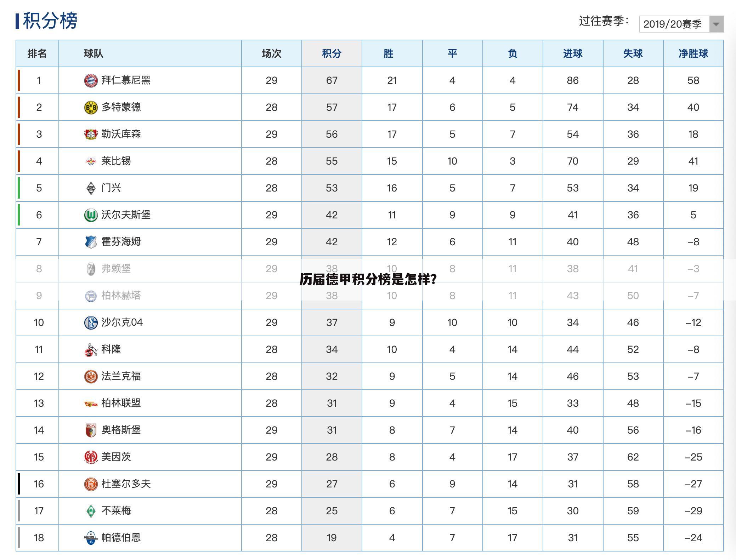
Task: Click the Hoffenheim blue shield logo
Action: click(x=91, y=242)
